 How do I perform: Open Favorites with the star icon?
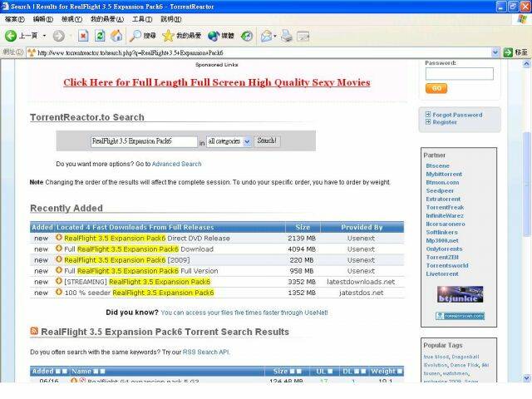click(168, 36)
